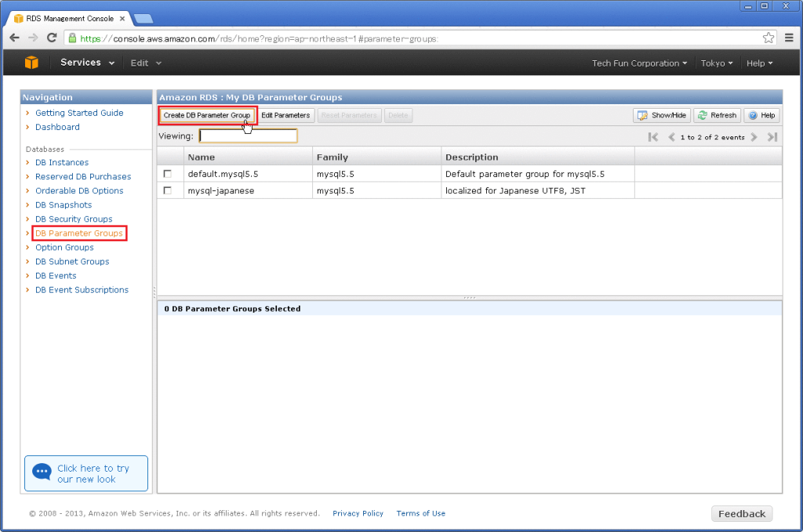
Task: Click the horizontal pane splitter handle
Action: [470, 298]
